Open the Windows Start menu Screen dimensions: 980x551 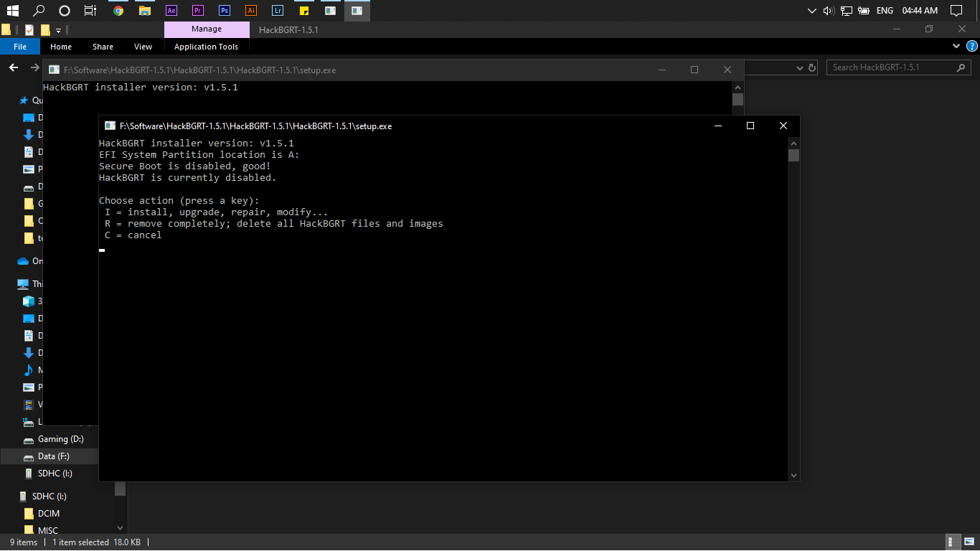[x=13, y=11]
